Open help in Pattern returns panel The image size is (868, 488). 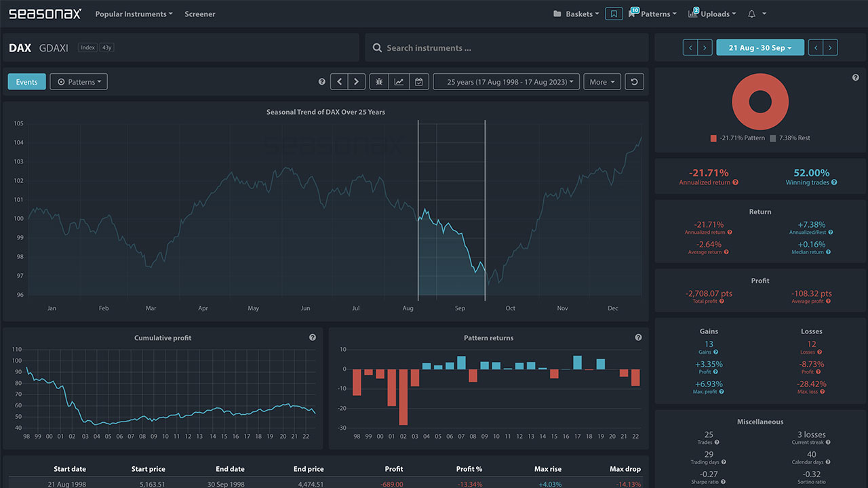[638, 338]
